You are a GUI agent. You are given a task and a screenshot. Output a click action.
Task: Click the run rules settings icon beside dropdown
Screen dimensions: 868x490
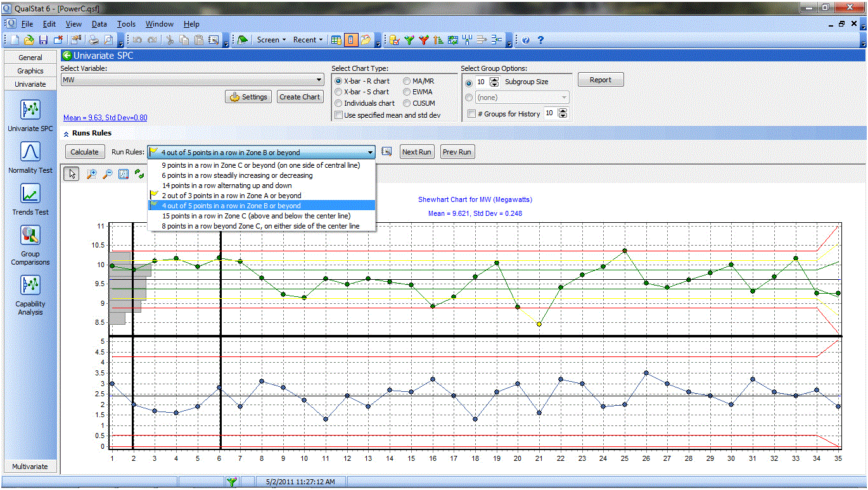(387, 152)
